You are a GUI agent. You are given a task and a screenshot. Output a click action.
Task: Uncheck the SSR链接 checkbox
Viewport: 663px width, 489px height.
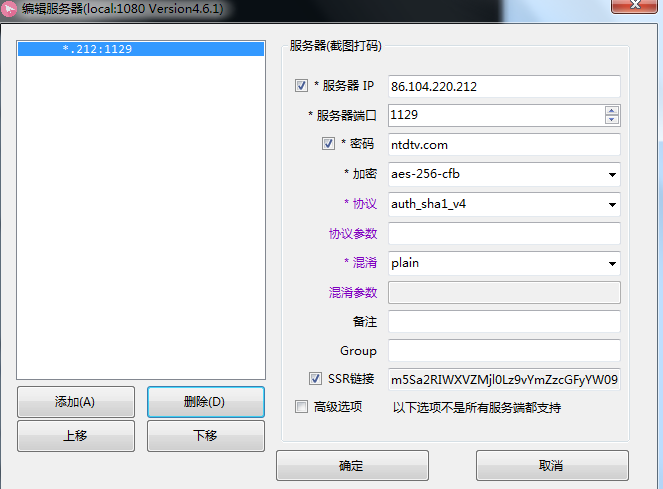tap(315, 379)
